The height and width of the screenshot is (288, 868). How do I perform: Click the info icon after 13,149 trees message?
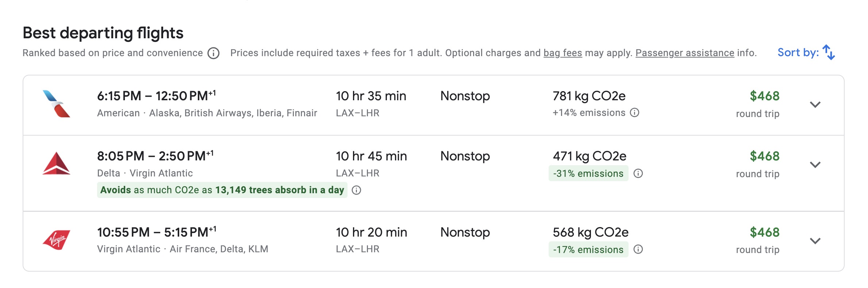tap(357, 190)
